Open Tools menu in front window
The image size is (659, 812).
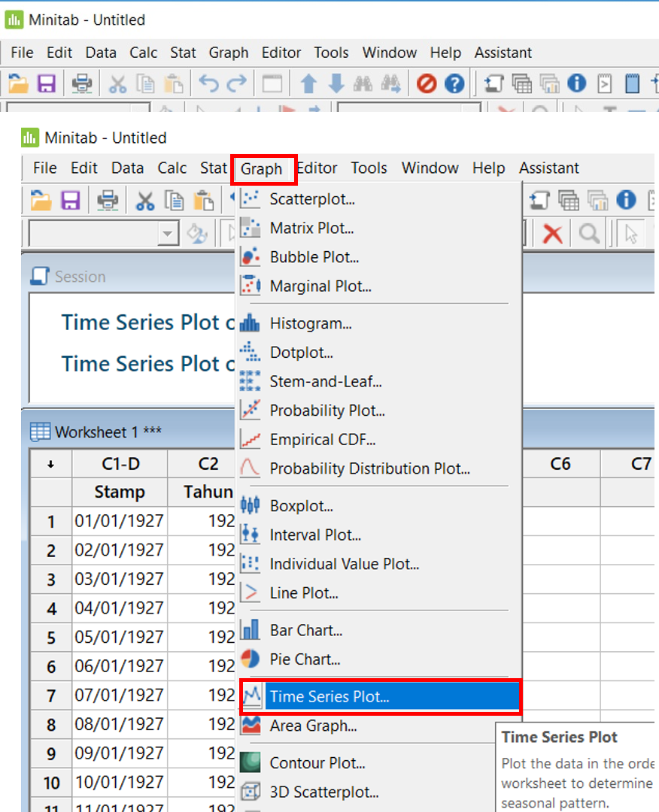click(369, 168)
